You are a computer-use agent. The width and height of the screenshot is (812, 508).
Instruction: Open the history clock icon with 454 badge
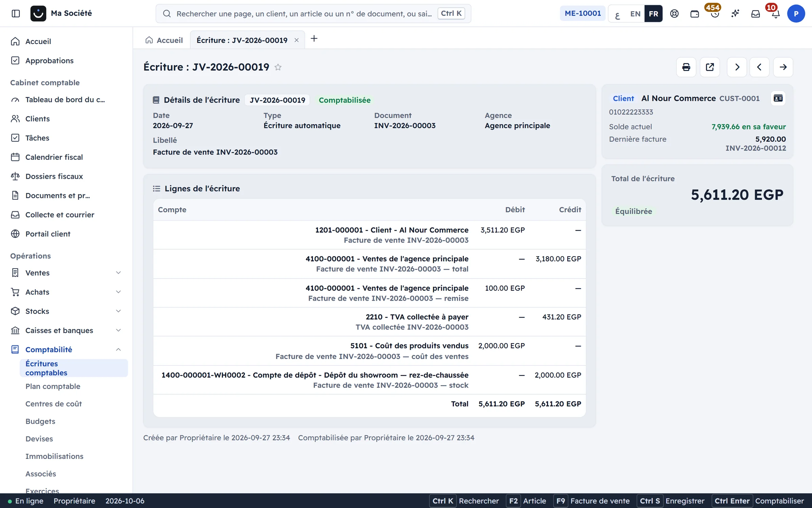(715, 14)
